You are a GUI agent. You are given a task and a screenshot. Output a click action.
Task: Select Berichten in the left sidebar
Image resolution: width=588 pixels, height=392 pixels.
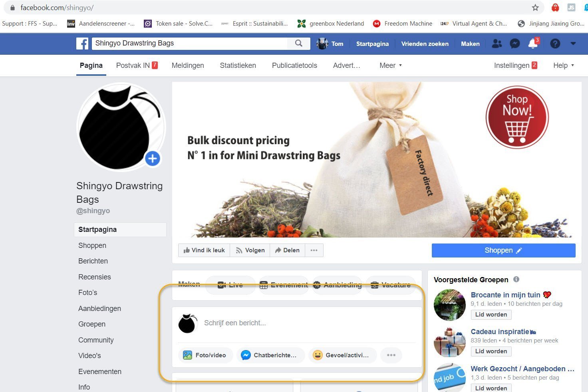93,261
